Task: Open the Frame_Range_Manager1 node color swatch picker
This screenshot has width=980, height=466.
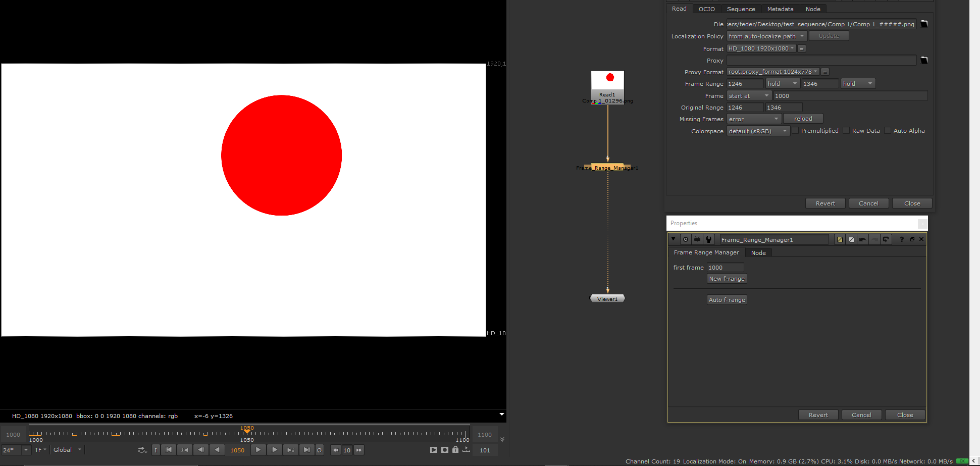Action: [840, 239]
